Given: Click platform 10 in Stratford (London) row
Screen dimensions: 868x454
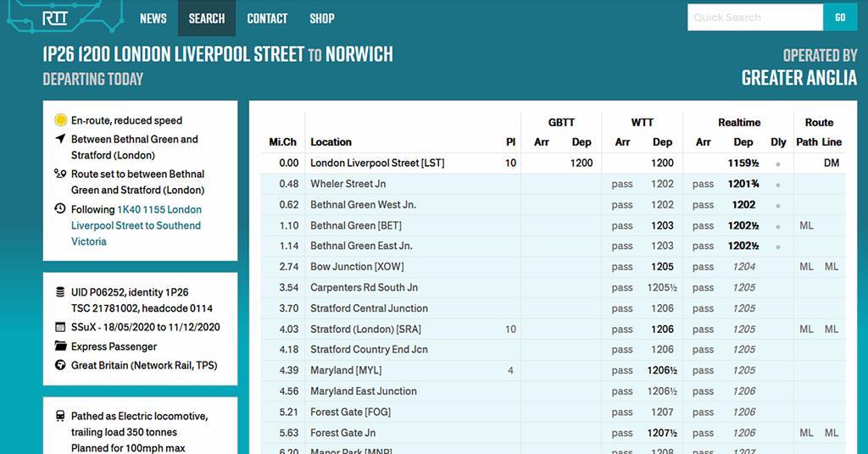Looking at the screenshot, I should click(509, 329).
